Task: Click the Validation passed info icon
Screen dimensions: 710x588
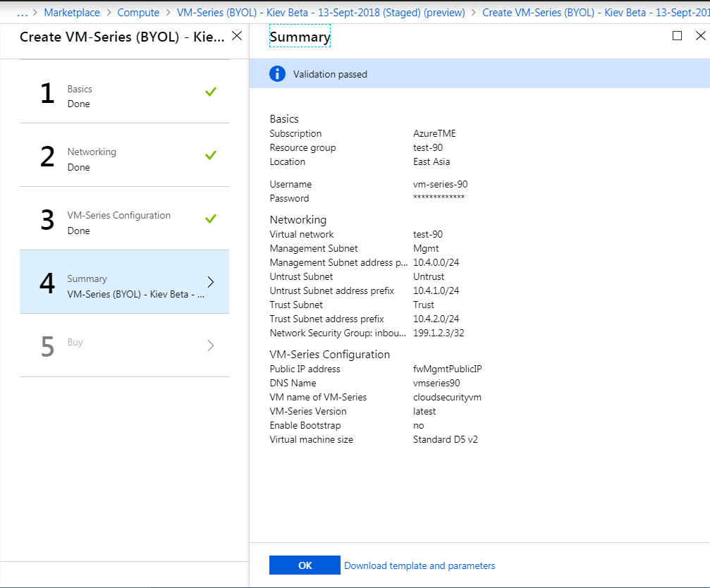Action: [278, 74]
